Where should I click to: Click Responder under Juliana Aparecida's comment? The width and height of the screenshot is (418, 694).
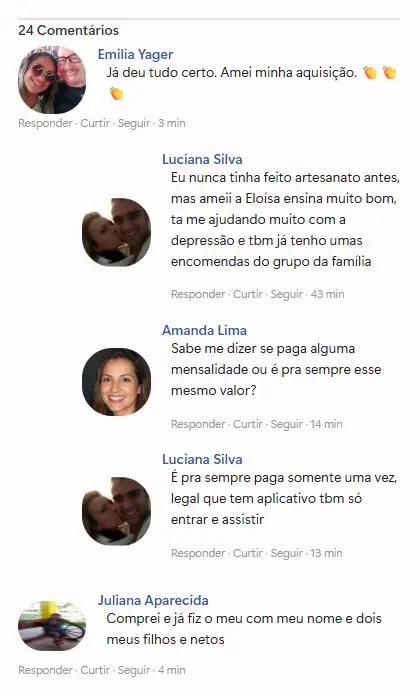(x=45, y=670)
